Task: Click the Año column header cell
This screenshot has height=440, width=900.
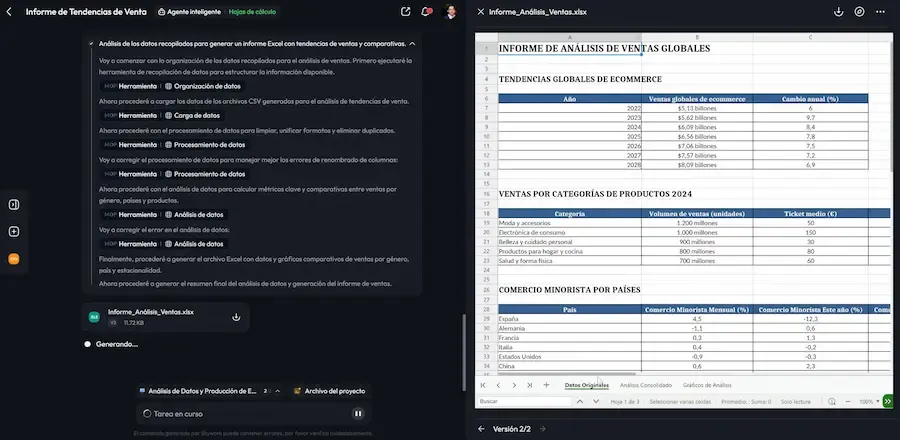Action: click(x=569, y=99)
